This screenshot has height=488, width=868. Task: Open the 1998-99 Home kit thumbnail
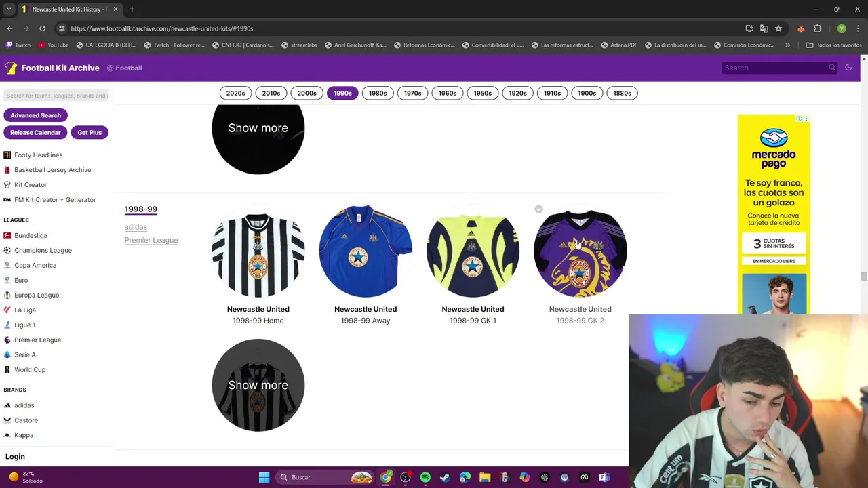[258, 251]
